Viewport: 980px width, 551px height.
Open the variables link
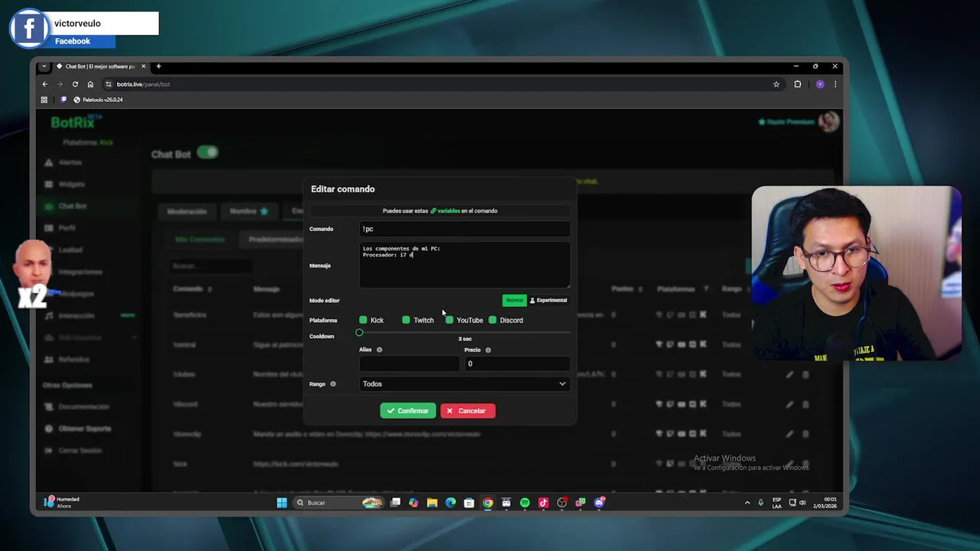(x=445, y=210)
